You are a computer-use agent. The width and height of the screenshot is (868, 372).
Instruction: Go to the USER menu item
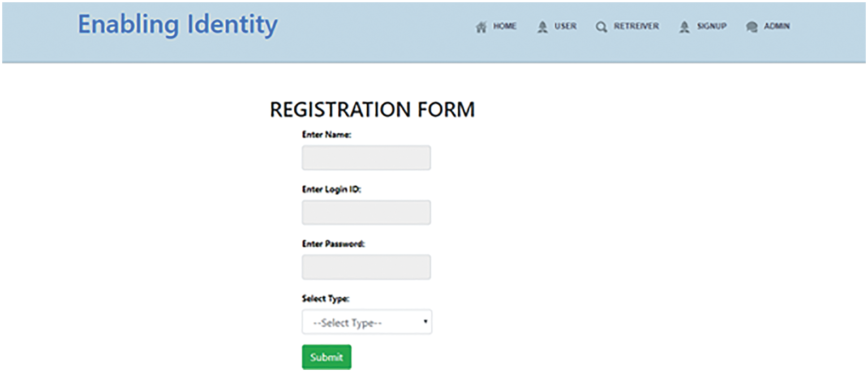565,26
